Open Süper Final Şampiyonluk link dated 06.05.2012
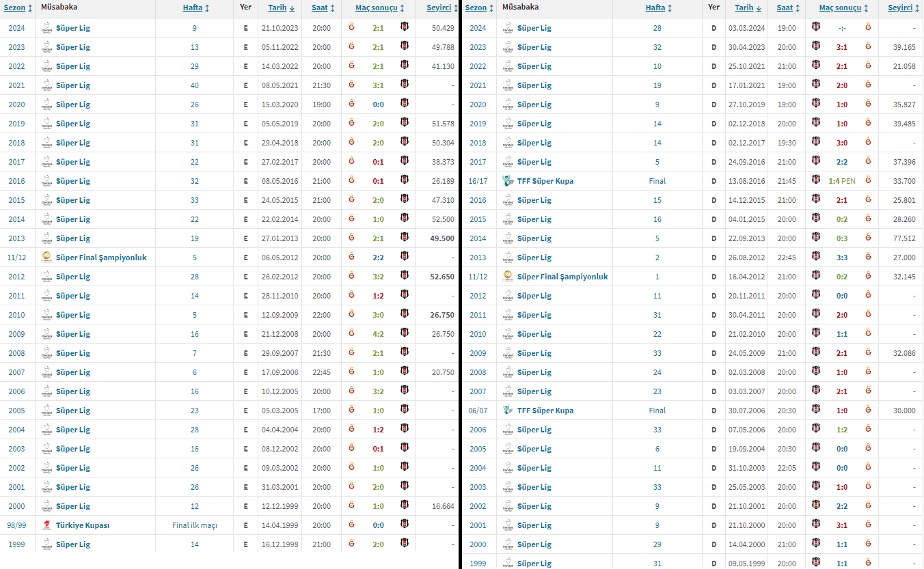 click(101, 258)
